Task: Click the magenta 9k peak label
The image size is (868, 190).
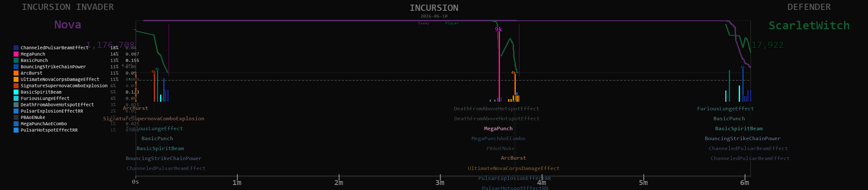Action: point(498,29)
